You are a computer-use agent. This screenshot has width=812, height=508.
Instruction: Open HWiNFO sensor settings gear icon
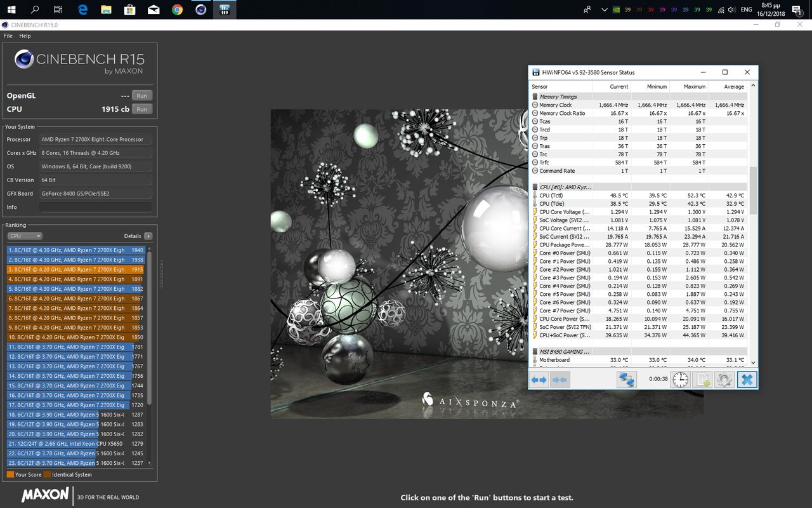pos(724,380)
